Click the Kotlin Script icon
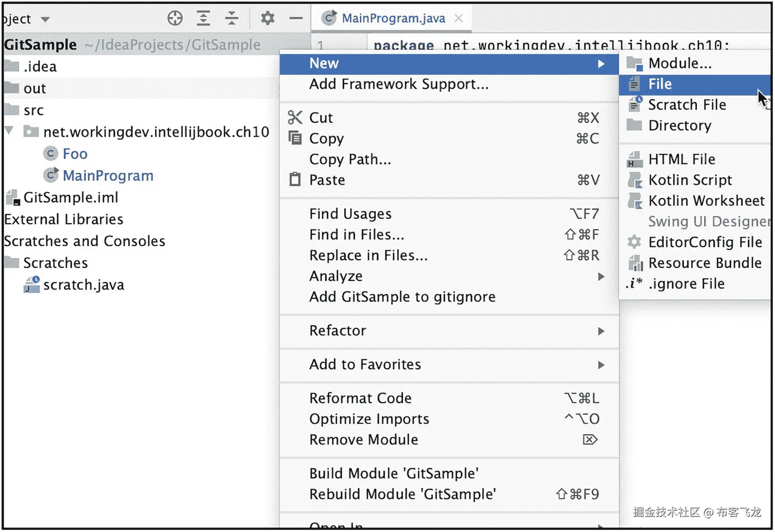 635,180
